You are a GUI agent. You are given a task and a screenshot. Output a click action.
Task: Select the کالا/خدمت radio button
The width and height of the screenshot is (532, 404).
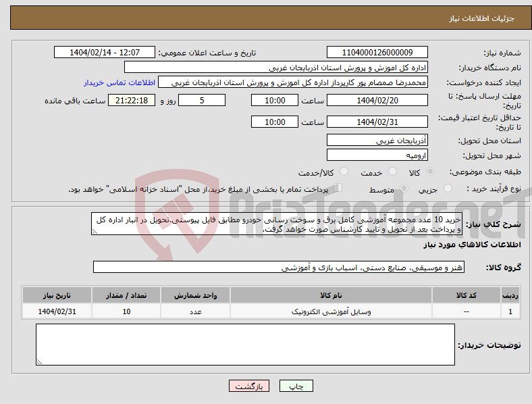344,172
